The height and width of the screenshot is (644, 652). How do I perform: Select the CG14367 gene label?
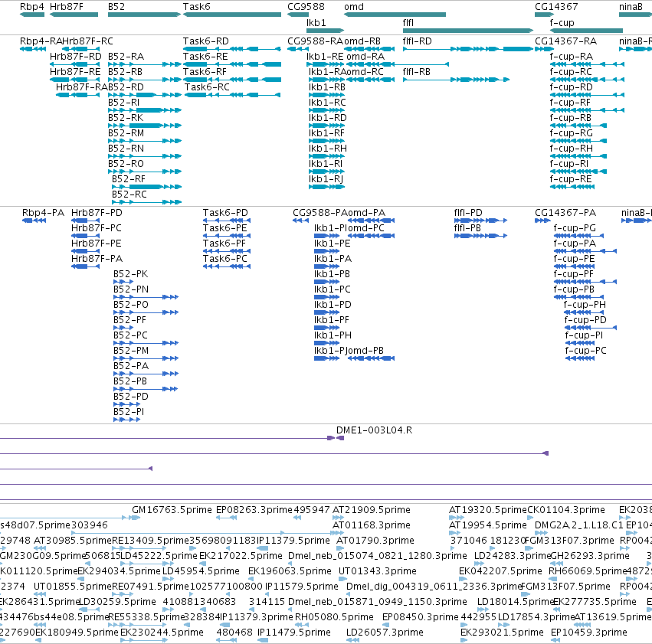tap(556, 7)
